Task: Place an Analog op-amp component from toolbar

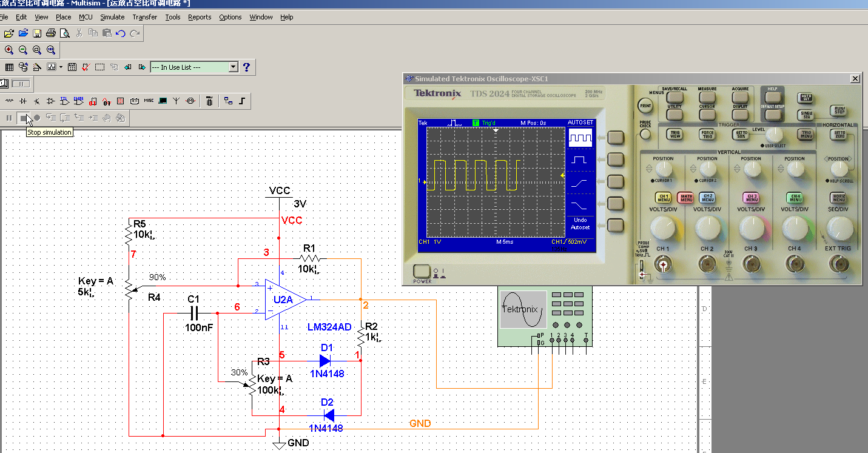Action: tap(51, 101)
